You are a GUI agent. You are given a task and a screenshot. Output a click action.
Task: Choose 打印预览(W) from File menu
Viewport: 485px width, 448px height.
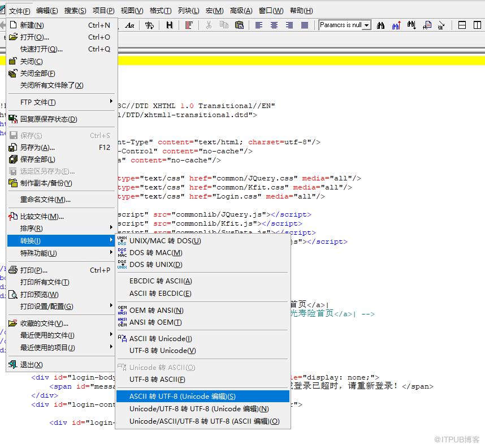coord(61,295)
